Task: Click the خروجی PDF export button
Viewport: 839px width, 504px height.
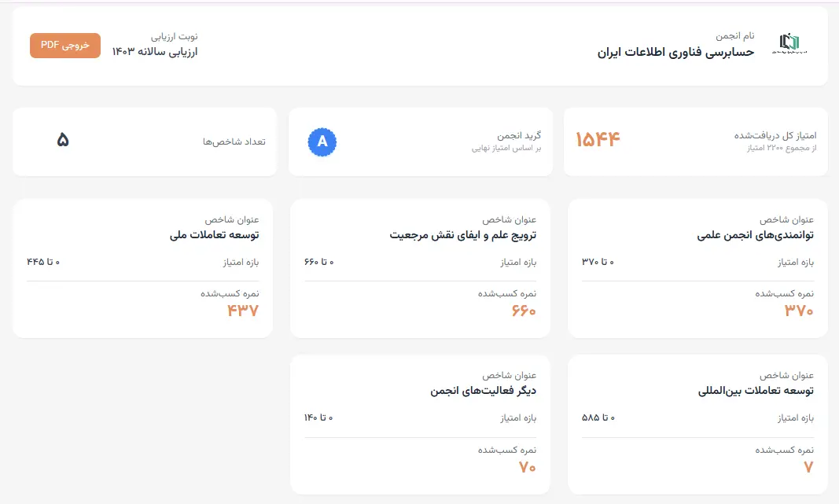Action: (x=64, y=46)
